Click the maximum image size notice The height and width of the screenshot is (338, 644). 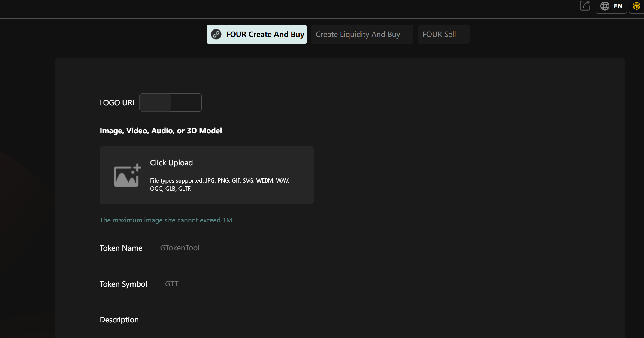166,220
